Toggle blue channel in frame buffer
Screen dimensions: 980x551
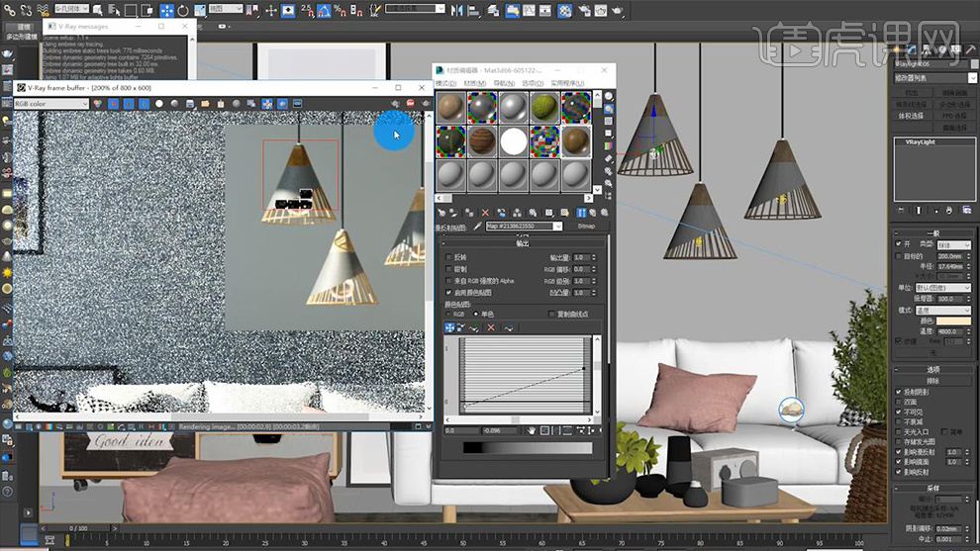click(x=144, y=104)
